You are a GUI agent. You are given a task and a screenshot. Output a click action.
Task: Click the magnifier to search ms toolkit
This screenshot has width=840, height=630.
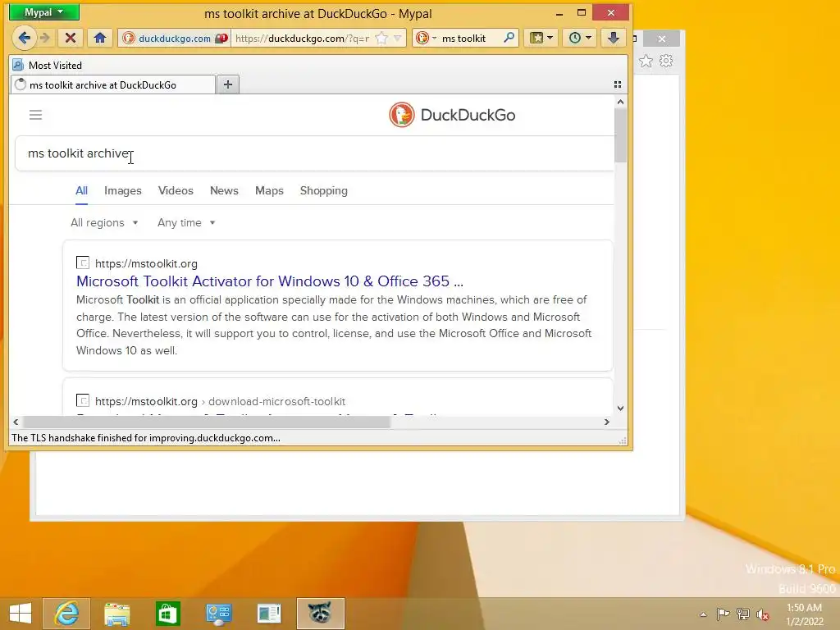click(509, 38)
